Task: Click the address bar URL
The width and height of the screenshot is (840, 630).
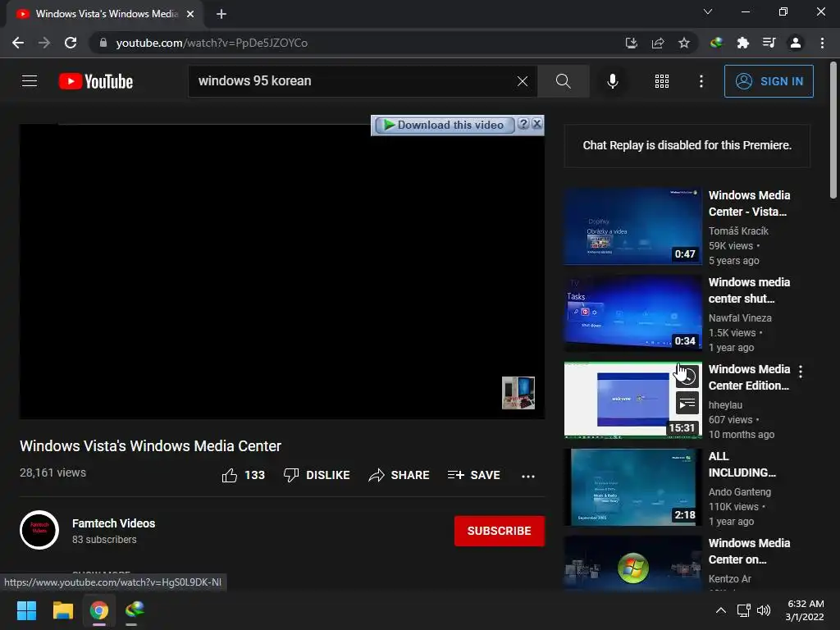Action: (212, 43)
